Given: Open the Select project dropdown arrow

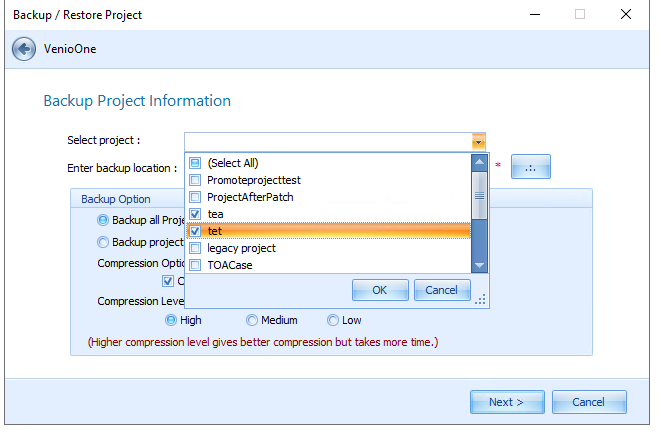Looking at the screenshot, I should click(x=479, y=142).
